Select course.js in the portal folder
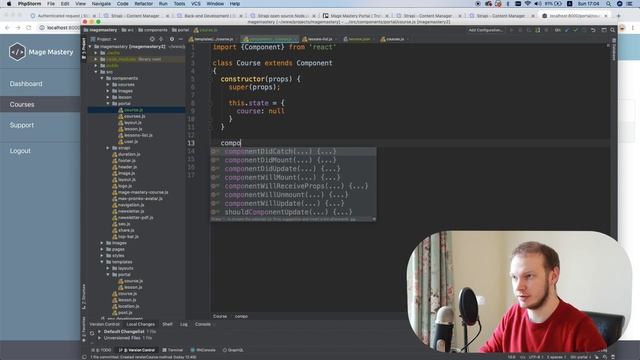 pos(133,110)
